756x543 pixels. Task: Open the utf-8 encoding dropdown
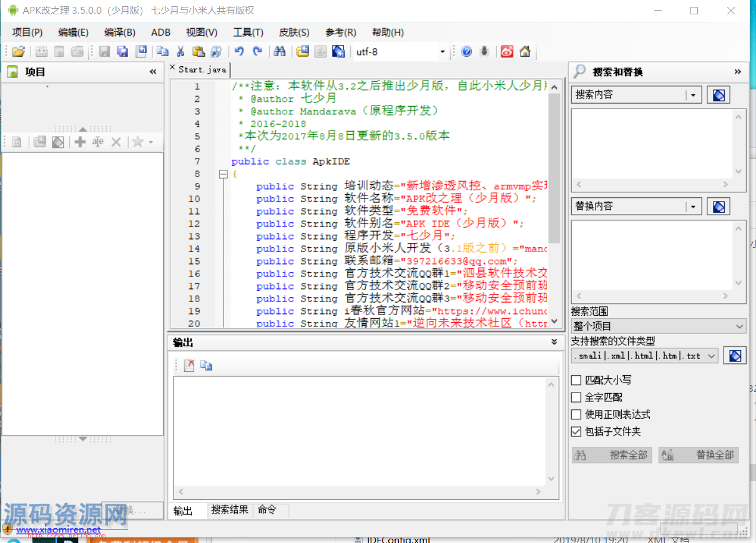point(443,52)
